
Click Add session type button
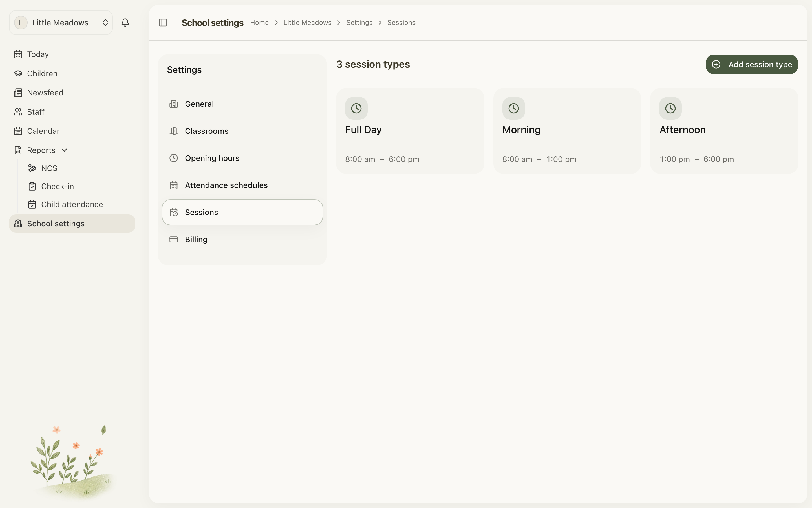pyautogui.click(x=752, y=64)
